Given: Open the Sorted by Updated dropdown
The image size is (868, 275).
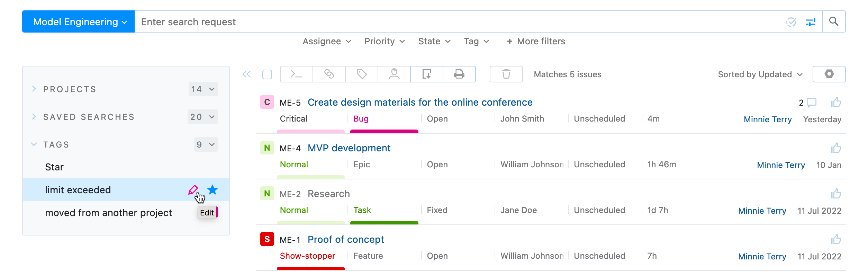Looking at the screenshot, I should tap(760, 74).
